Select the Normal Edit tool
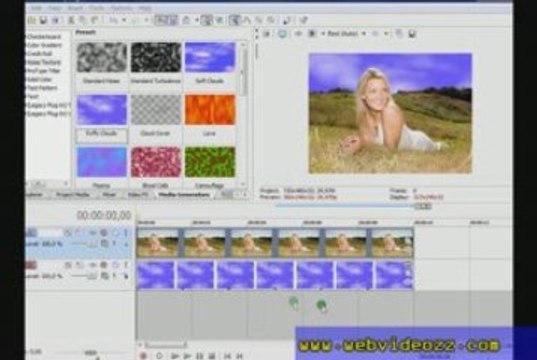537x360 pixels. (x=235, y=21)
